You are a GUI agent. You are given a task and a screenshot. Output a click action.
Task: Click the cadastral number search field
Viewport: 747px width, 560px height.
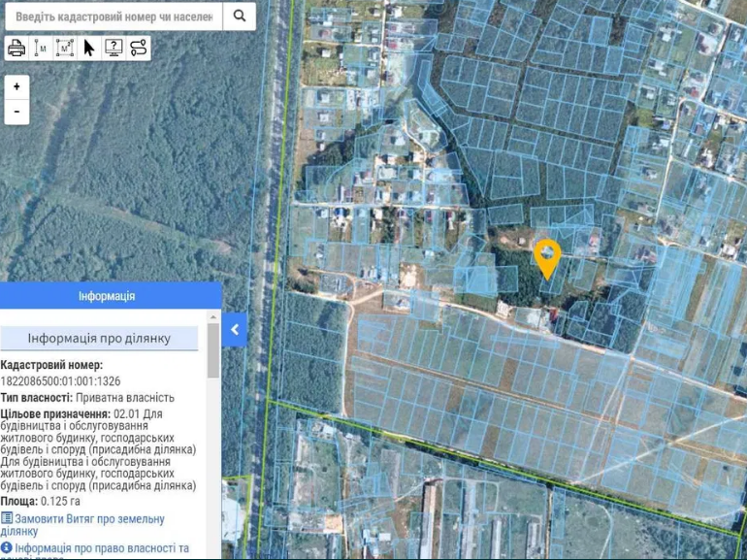tap(114, 16)
